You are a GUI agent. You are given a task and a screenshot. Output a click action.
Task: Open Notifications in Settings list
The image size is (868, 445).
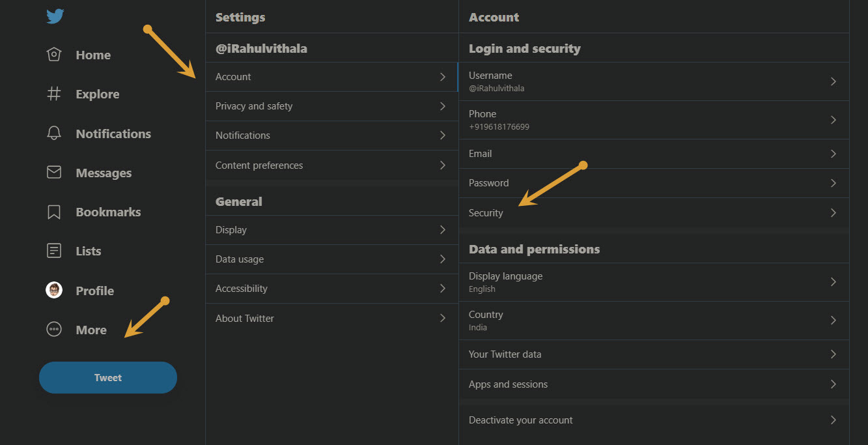coord(331,136)
